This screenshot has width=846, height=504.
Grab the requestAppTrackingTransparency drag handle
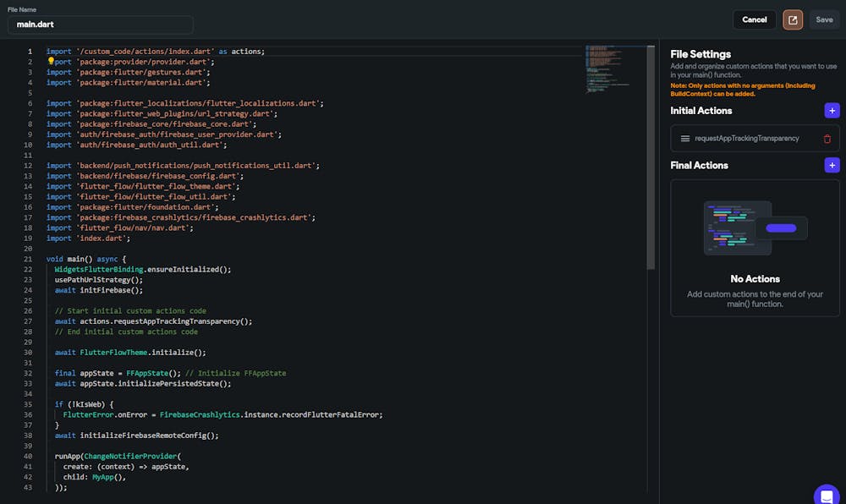[685, 139]
